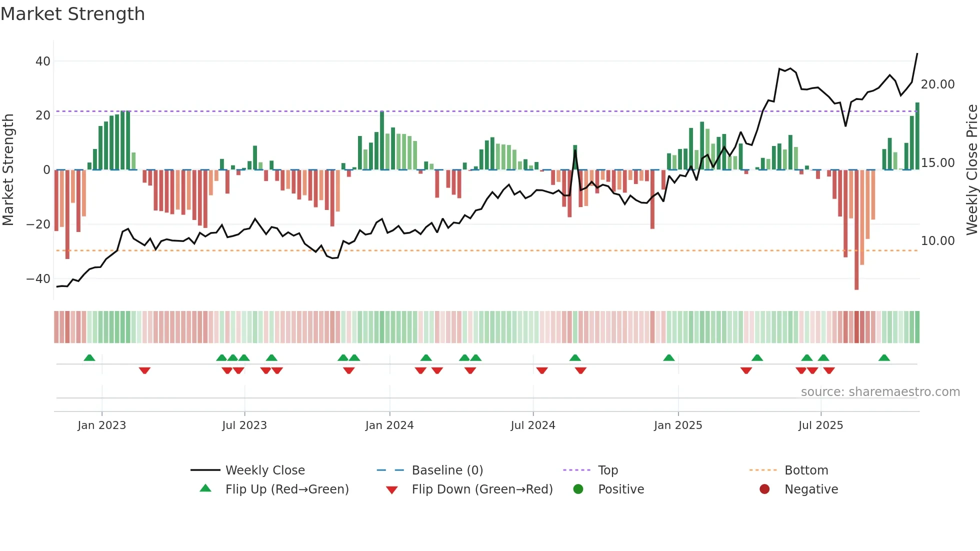Click the Flip Up green triangle legend icon
Image resolution: width=980 pixels, height=551 pixels.
pyautogui.click(x=205, y=488)
